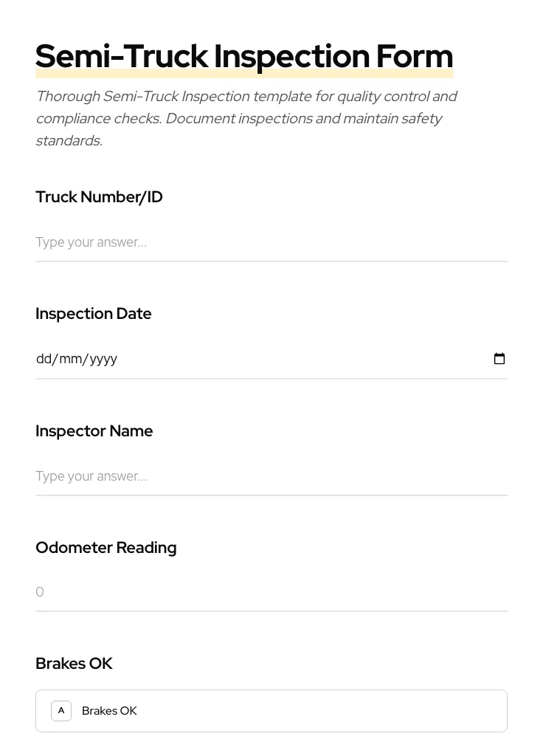The image size is (543, 756).
Task: Click the Semi-Truck Inspection Form title
Action: (244, 55)
